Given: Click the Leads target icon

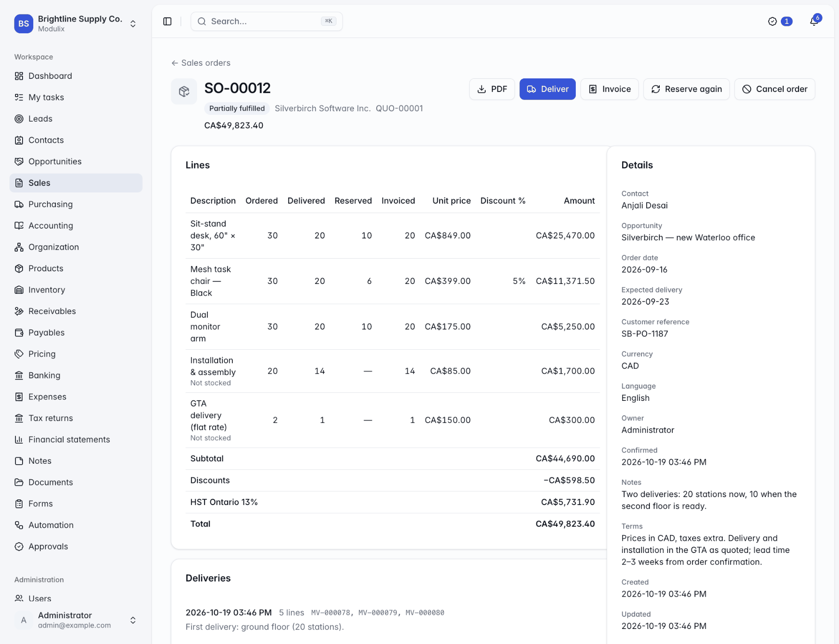Looking at the screenshot, I should 19,119.
